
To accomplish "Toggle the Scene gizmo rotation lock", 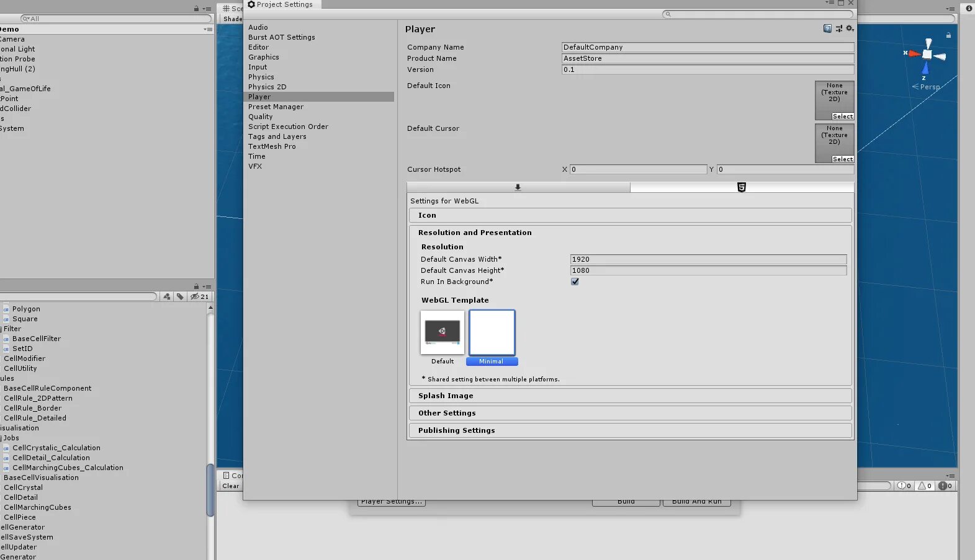I will [x=948, y=35].
